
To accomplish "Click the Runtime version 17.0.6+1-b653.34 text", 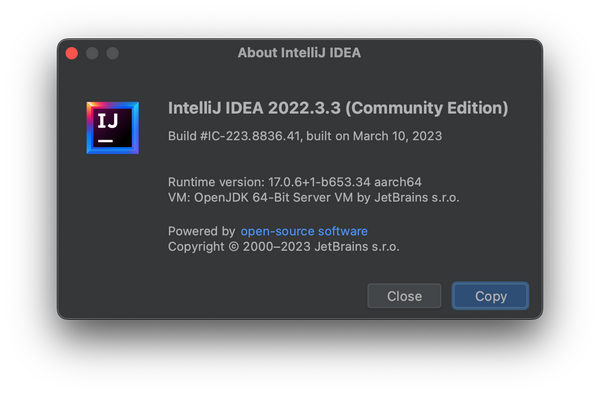I will click(319, 182).
